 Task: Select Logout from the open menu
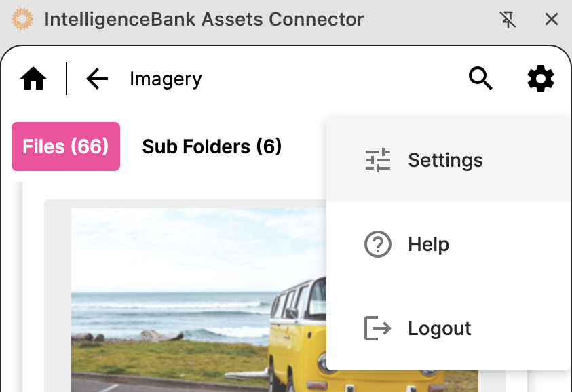pyautogui.click(x=440, y=328)
